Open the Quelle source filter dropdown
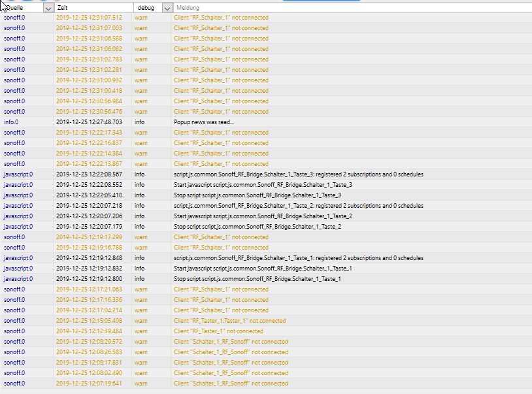 (48, 8)
